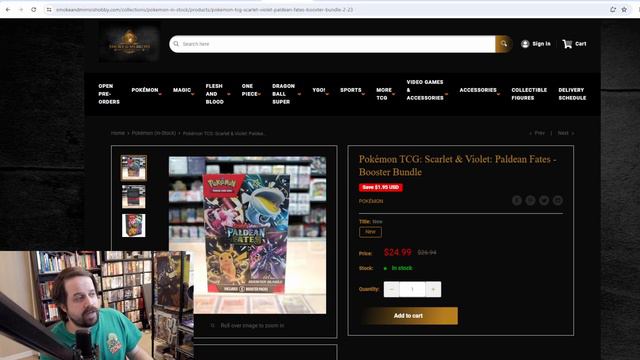The width and height of the screenshot is (640, 360).
Task: Share product on Facebook icon
Action: (x=517, y=200)
